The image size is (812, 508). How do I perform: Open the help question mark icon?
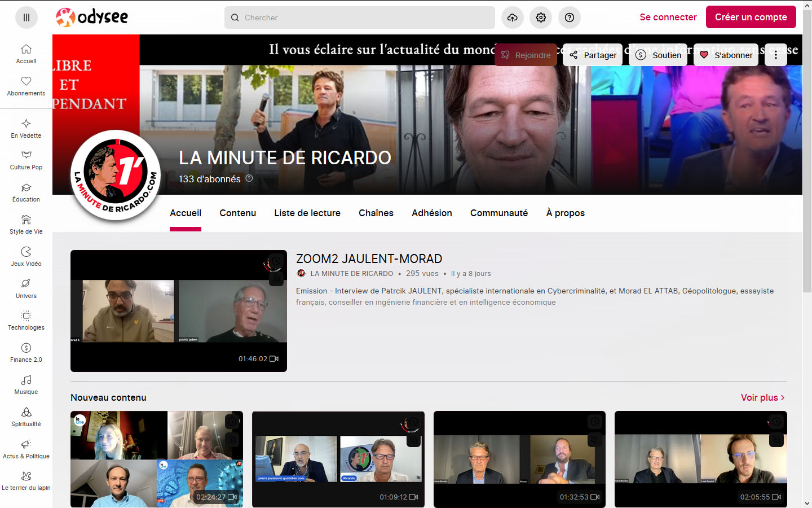tap(570, 17)
